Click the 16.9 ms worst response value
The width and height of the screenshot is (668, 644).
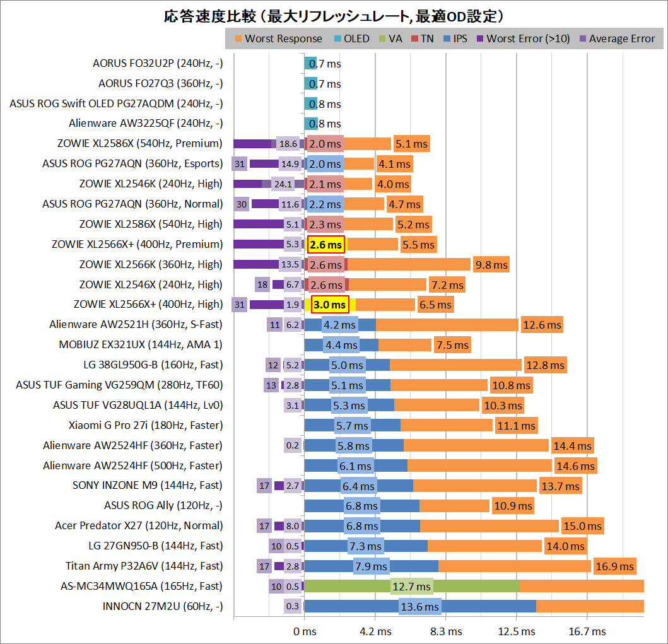pos(615,566)
